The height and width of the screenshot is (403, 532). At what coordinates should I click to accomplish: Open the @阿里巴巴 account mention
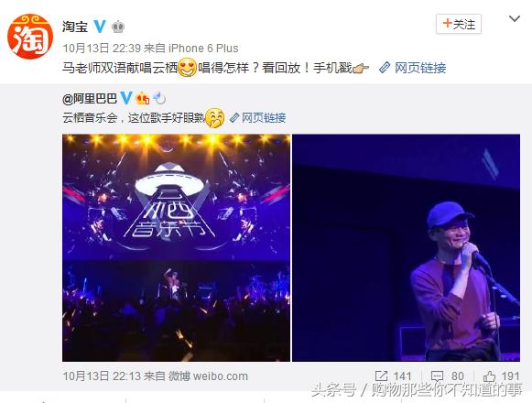point(90,98)
